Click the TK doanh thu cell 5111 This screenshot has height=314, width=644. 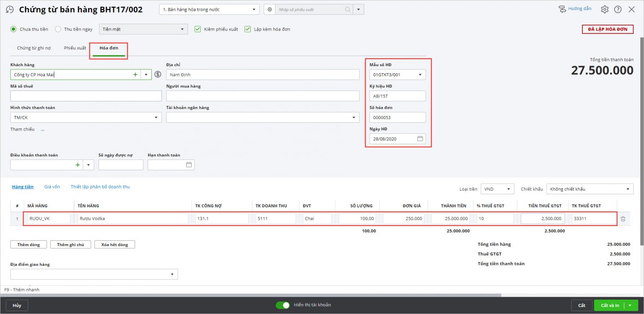click(276, 219)
